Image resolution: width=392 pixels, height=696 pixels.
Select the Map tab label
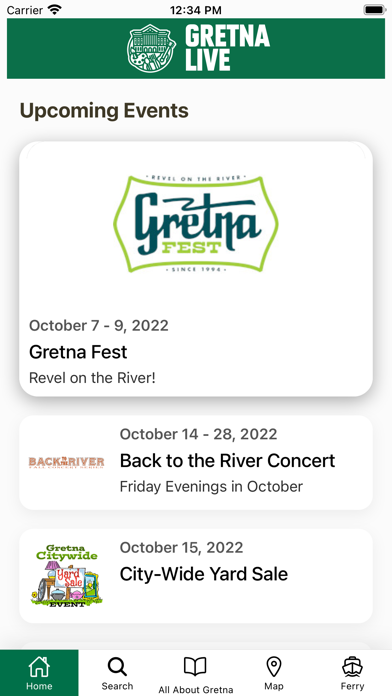pos(274,686)
